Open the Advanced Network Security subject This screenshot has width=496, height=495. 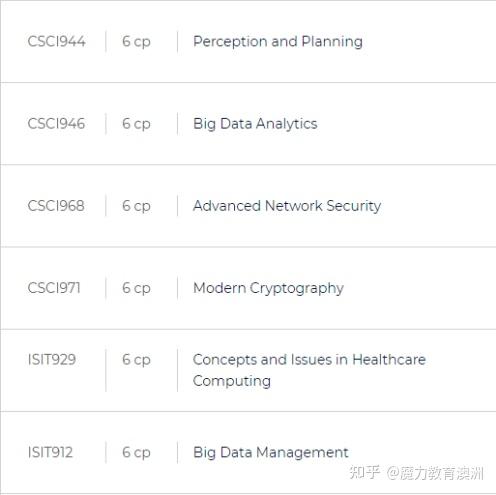point(287,206)
